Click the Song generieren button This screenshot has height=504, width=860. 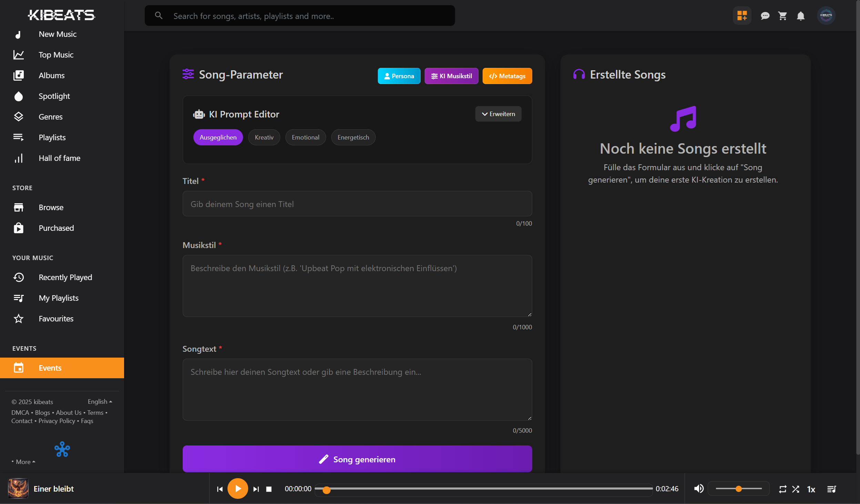click(357, 459)
